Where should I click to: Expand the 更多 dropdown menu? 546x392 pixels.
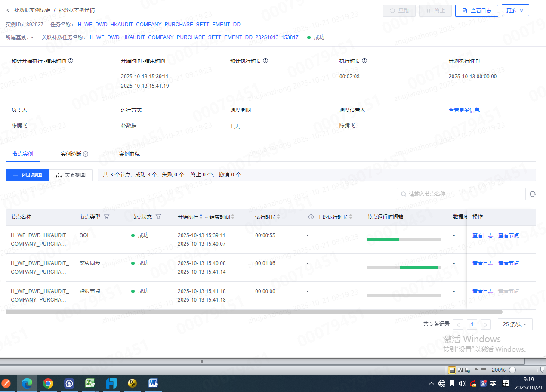[515, 10]
